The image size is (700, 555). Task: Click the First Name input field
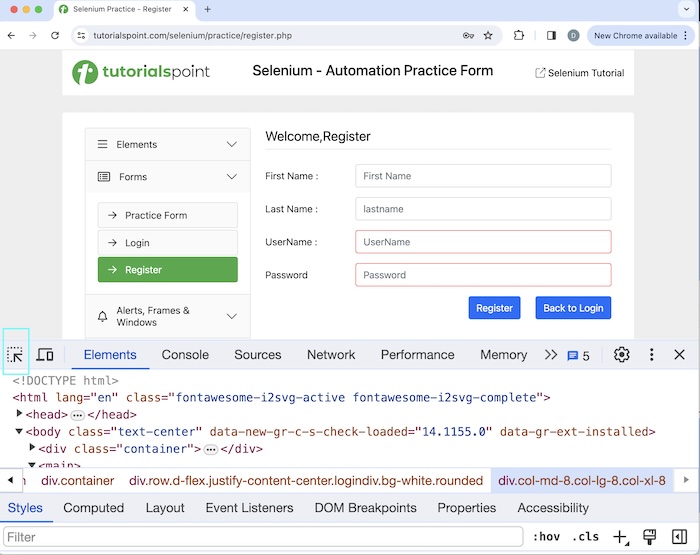click(x=483, y=176)
